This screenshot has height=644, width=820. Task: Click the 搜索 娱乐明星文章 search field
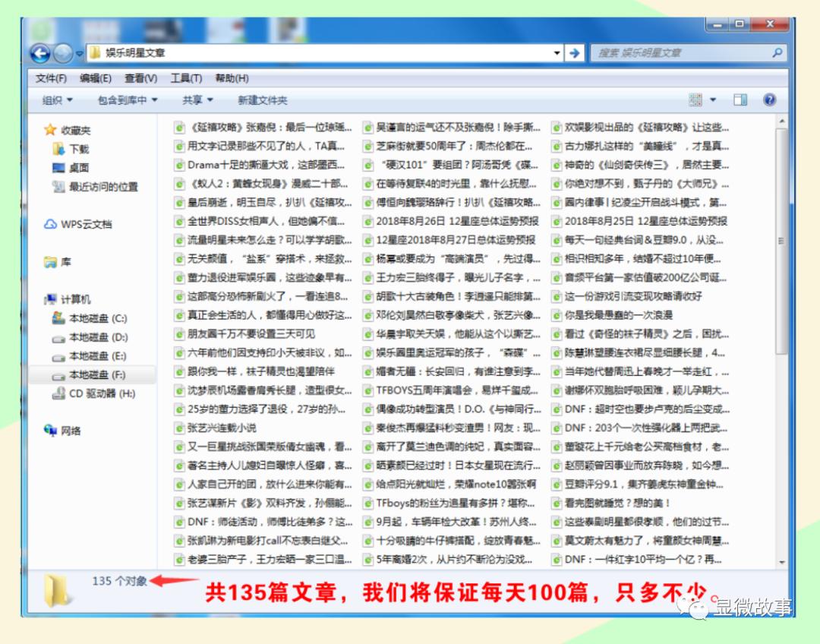(x=680, y=53)
